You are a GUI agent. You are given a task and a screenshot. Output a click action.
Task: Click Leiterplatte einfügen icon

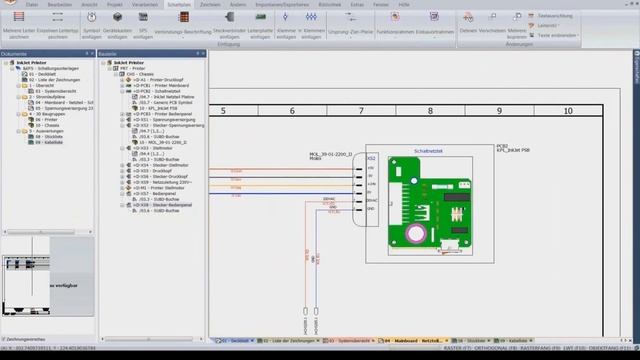260,17
